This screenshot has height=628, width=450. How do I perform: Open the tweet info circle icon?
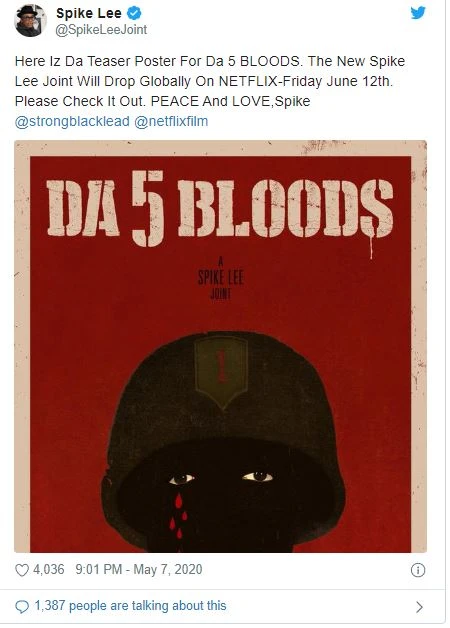click(x=418, y=570)
